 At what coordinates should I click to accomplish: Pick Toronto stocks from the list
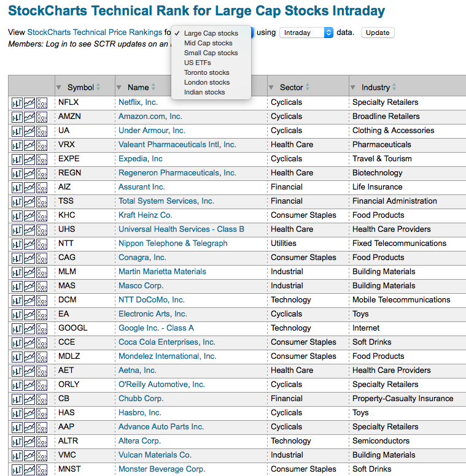(211, 72)
